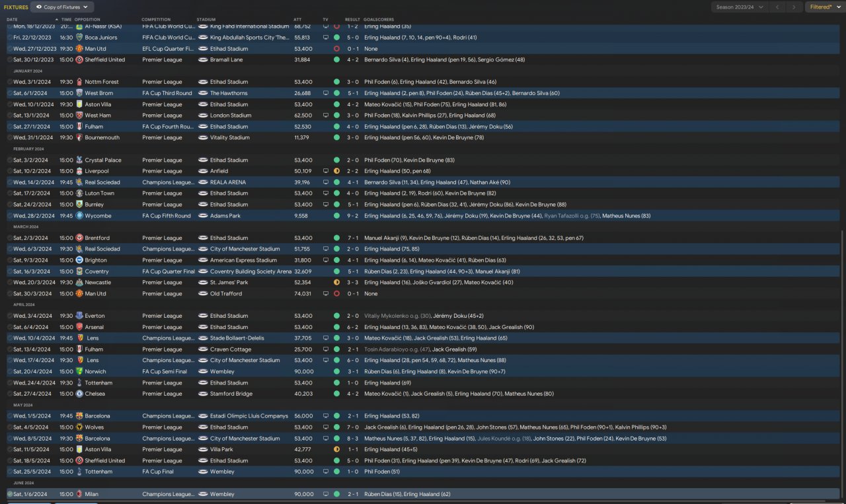846x504 pixels.
Task: Open the EFL Cup Quarter Final competition link
Action: [x=168, y=48]
